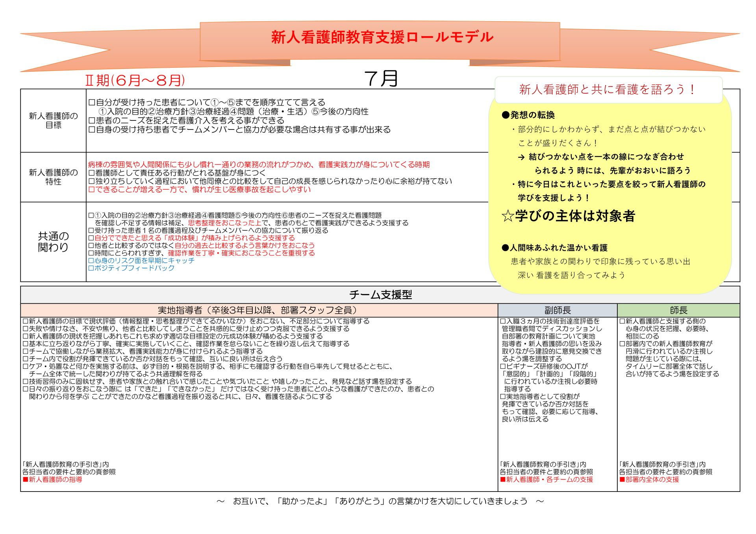
Task: Click the heading ●人間味あふれた温かい看護
Action: [x=554, y=248]
